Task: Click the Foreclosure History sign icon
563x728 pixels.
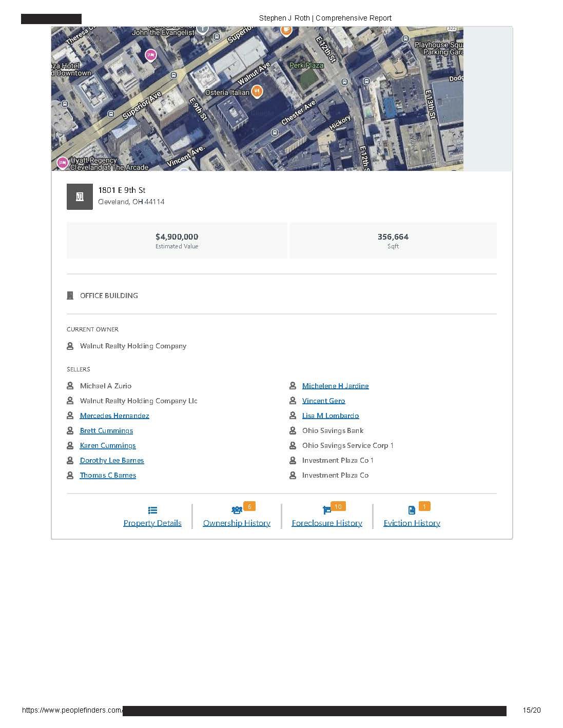Action: (x=326, y=510)
